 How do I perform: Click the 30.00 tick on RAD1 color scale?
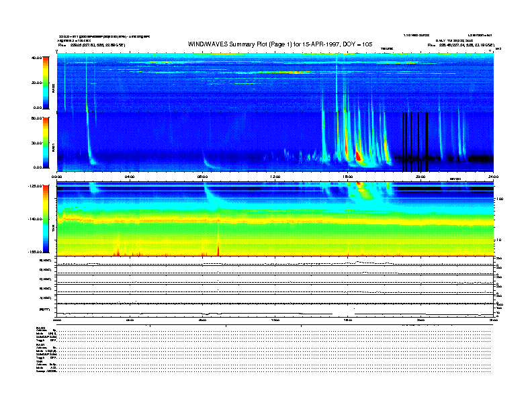(x=36, y=143)
